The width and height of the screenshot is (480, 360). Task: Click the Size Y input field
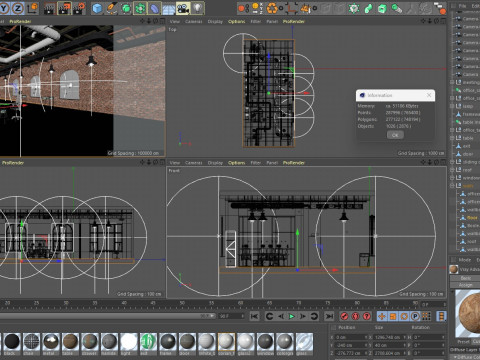pos(389,345)
